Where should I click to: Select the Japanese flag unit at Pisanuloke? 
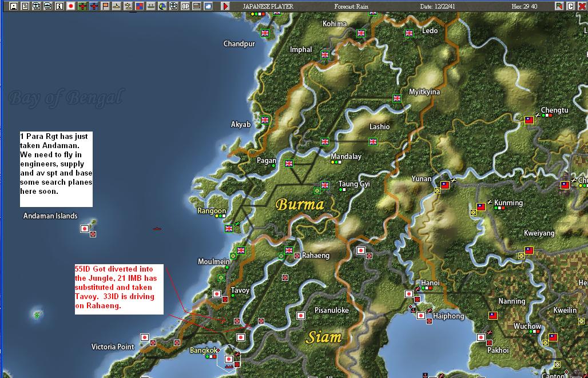click(x=301, y=316)
